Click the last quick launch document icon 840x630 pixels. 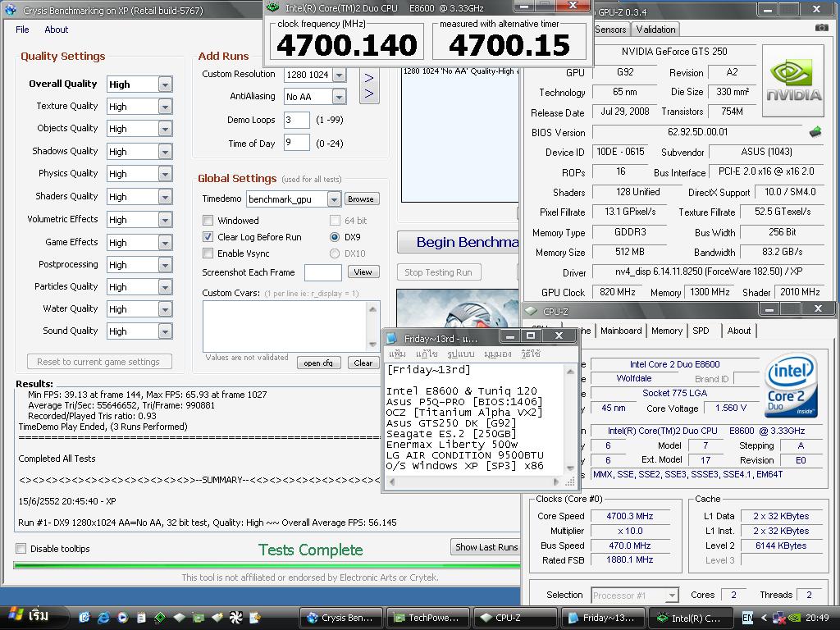click(x=254, y=617)
